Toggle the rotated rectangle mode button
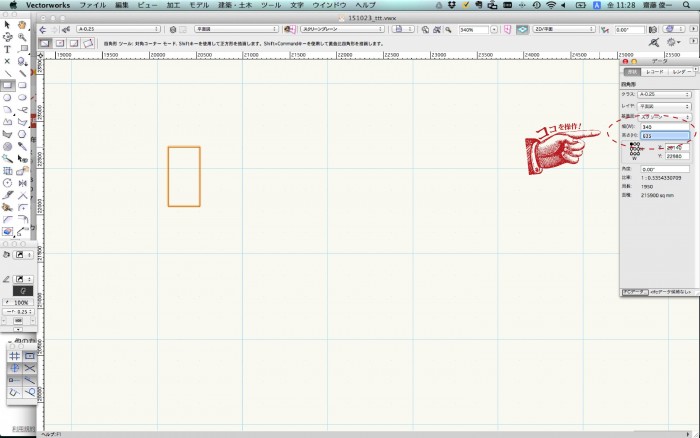The image size is (700, 438). [x=88, y=43]
